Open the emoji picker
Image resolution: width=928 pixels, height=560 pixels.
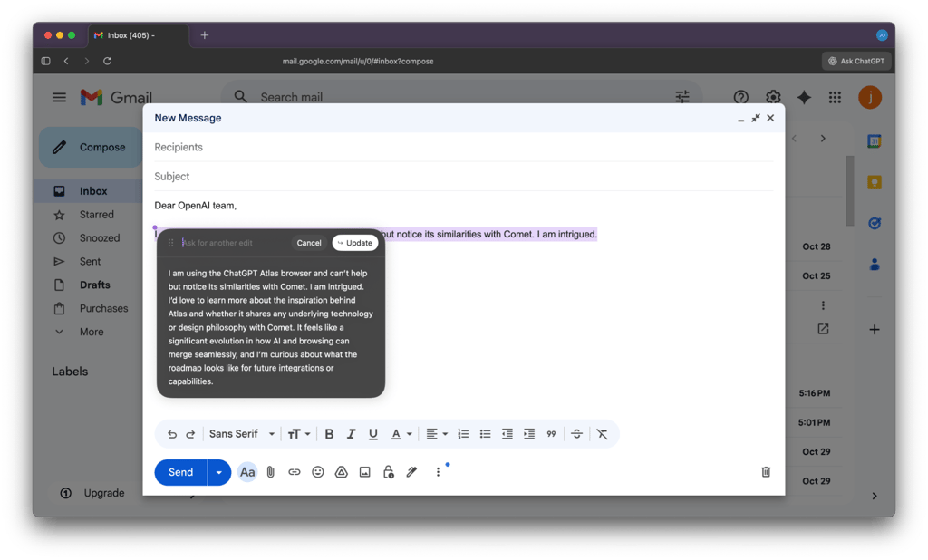pyautogui.click(x=318, y=472)
